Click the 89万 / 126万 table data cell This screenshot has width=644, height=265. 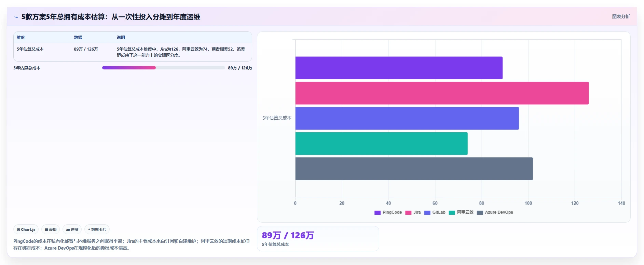point(86,49)
